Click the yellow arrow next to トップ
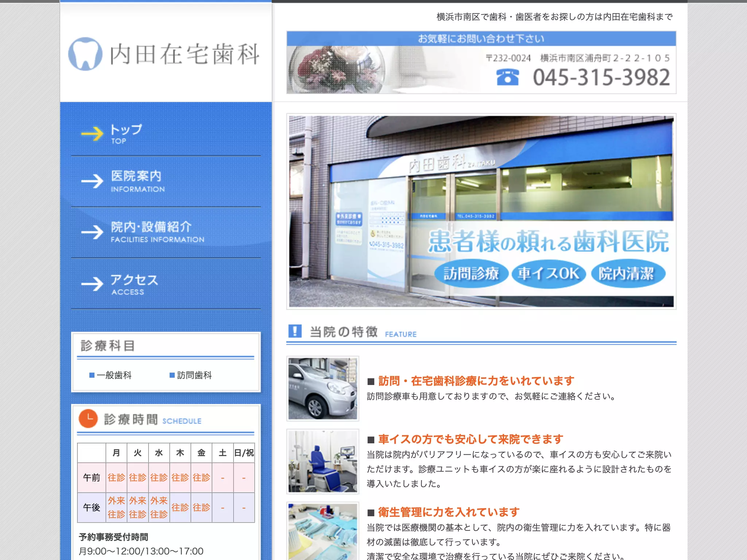This screenshot has width=747, height=560. 92,134
